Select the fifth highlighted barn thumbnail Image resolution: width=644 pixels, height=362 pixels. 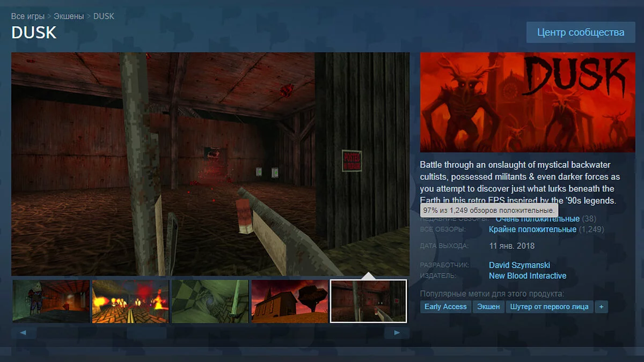click(x=369, y=301)
